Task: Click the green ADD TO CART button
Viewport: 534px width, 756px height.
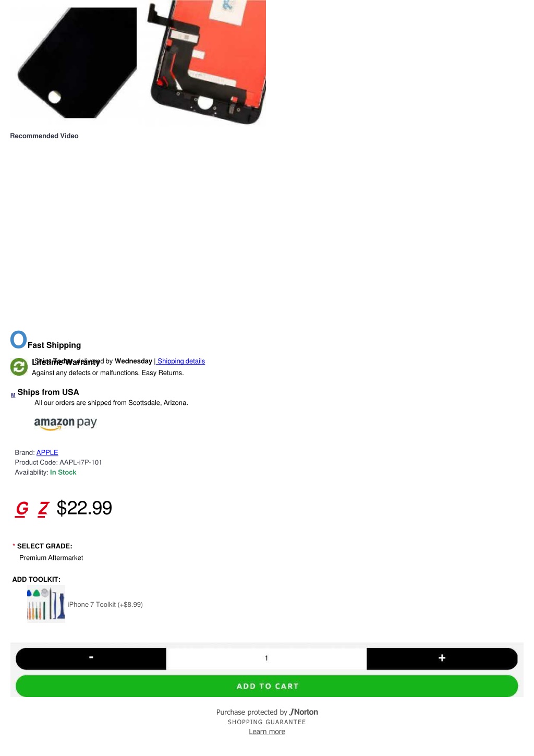Action: tap(266, 686)
